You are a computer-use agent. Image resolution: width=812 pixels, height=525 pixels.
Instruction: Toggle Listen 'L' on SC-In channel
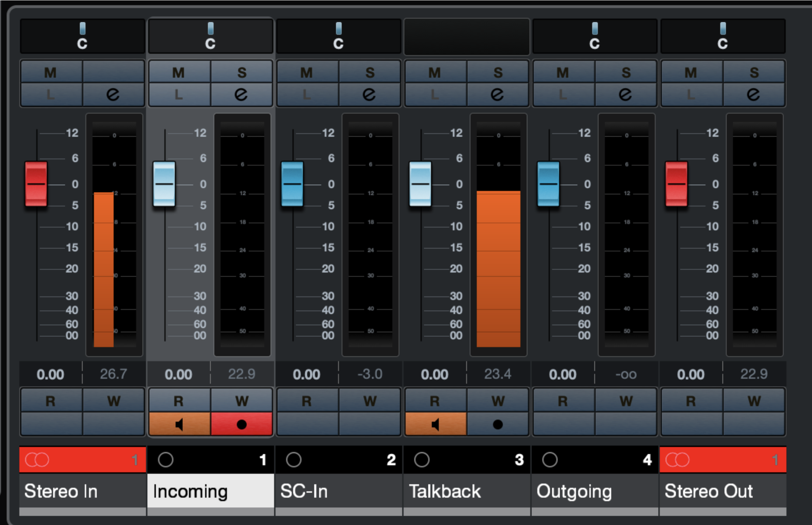click(x=307, y=94)
